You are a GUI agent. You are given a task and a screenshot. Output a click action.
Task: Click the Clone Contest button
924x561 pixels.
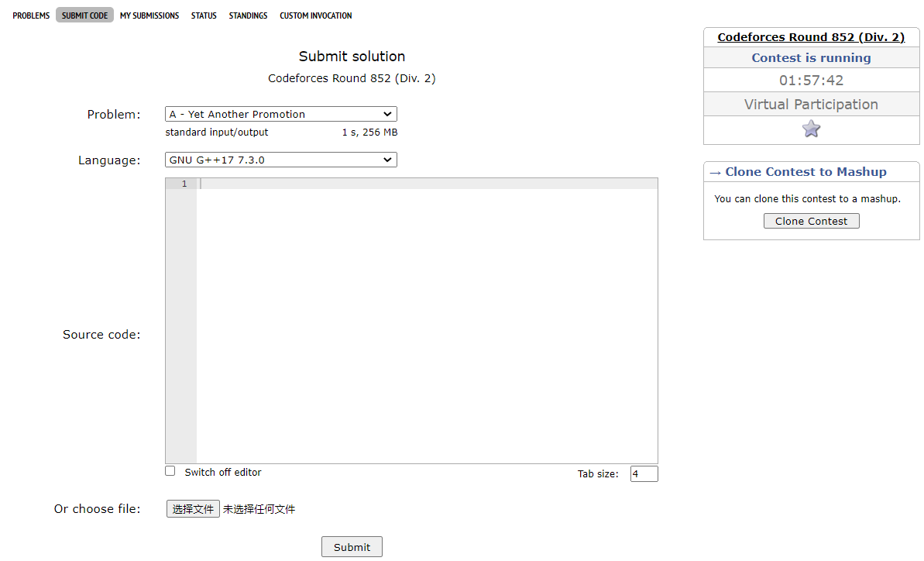(x=811, y=221)
